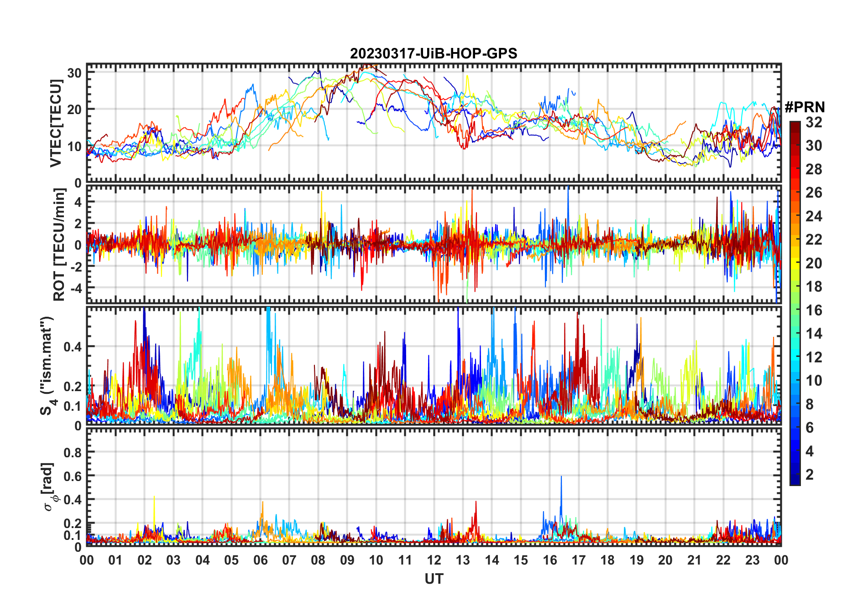This screenshot has height=607, width=868.
Task: Select the 03 hour tick label
Action: coord(173,560)
